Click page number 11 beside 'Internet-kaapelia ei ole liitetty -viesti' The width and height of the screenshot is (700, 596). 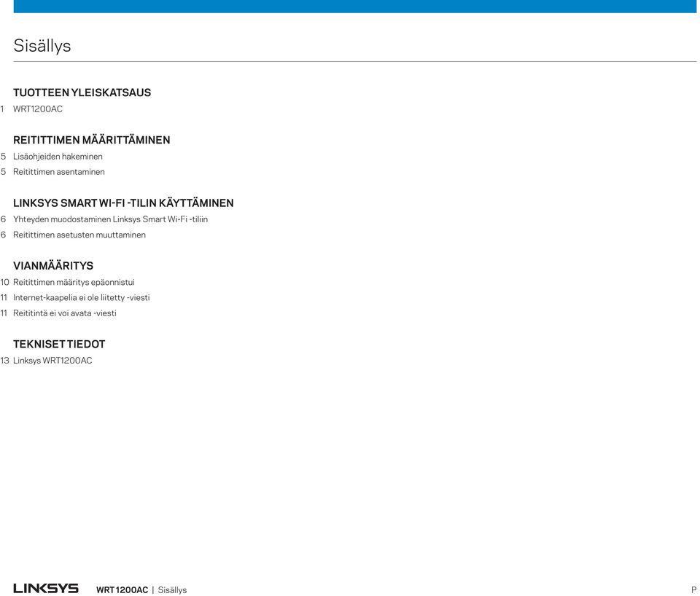[4, 297]
